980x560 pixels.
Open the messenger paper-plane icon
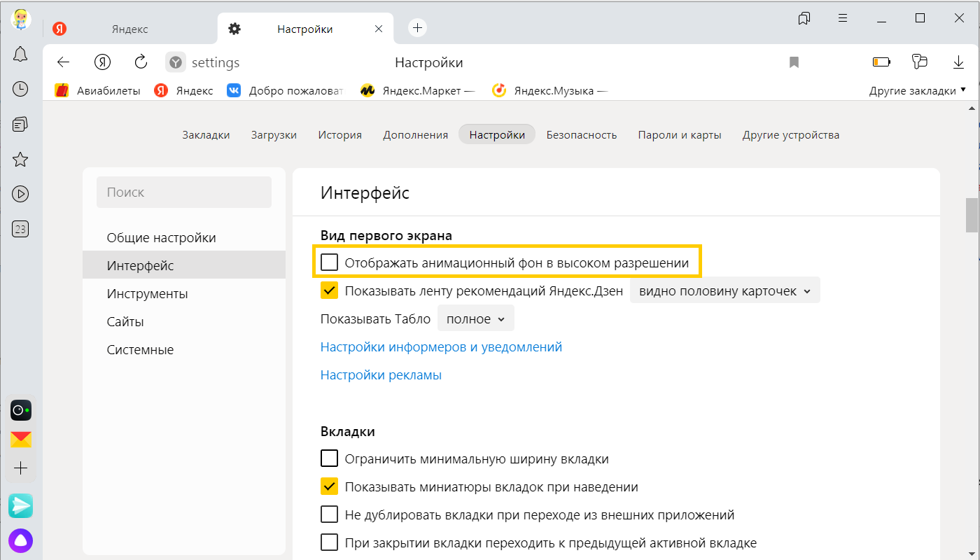click(21, 505)
